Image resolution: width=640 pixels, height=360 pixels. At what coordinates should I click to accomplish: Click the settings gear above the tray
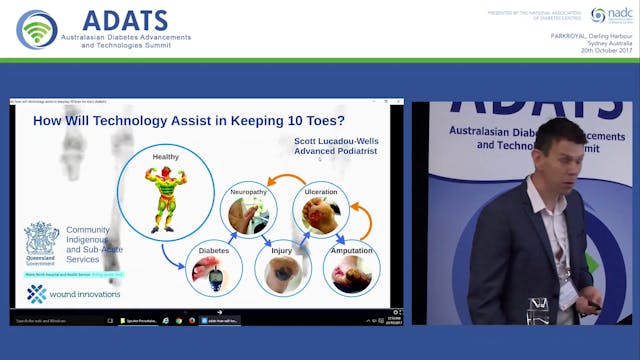pos(395,313)
